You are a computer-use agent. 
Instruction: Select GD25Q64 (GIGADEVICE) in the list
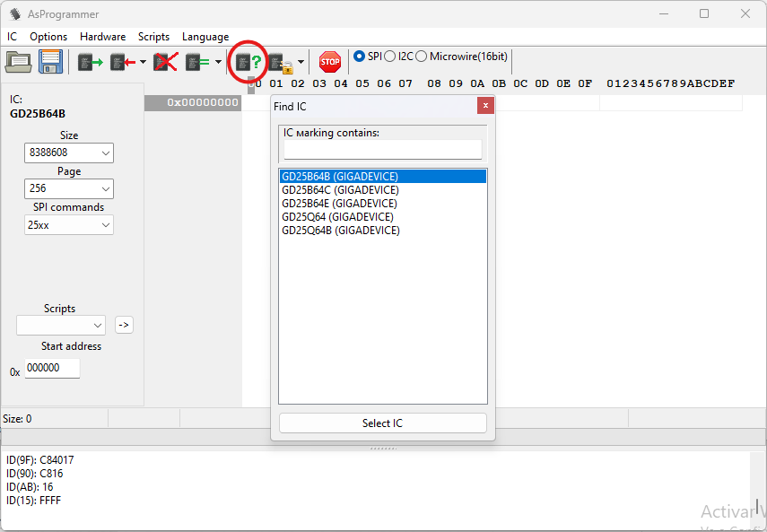[x=383, y=217]
